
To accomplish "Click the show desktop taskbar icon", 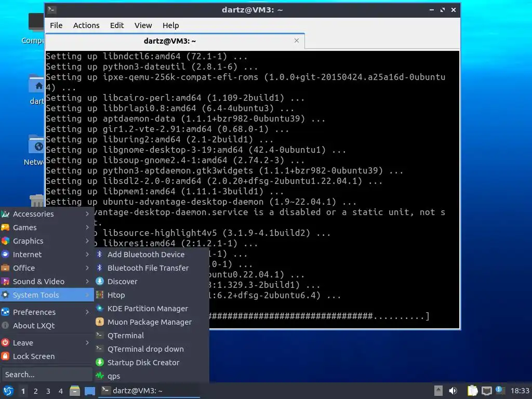I will [x=89, y=391].
